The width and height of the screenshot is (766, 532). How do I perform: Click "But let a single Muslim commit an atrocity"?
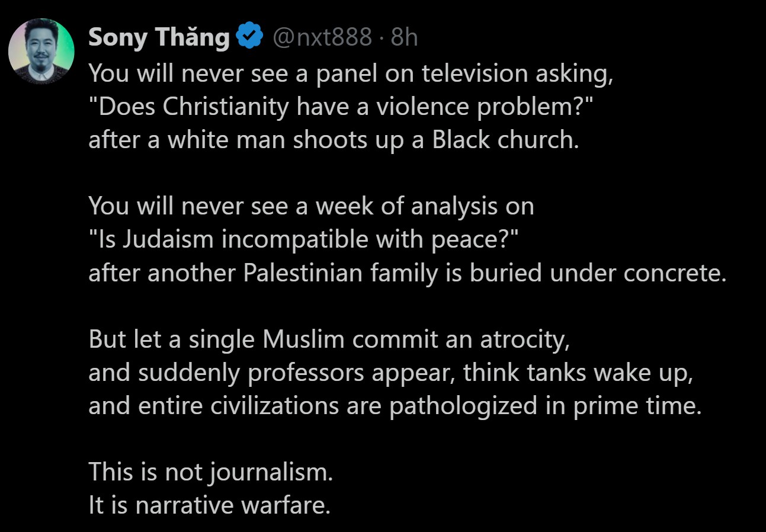pyautogui.click(x=329, y=339)
